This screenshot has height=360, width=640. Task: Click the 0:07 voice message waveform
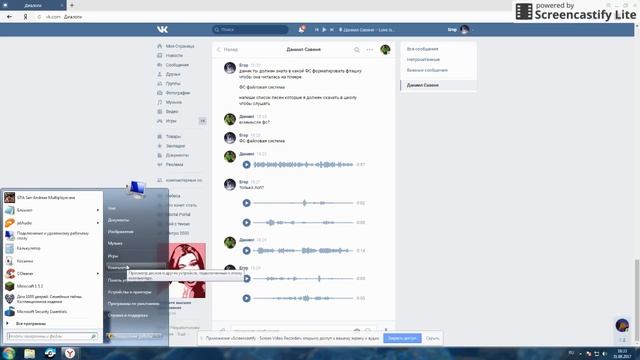[x=303, y=164]
